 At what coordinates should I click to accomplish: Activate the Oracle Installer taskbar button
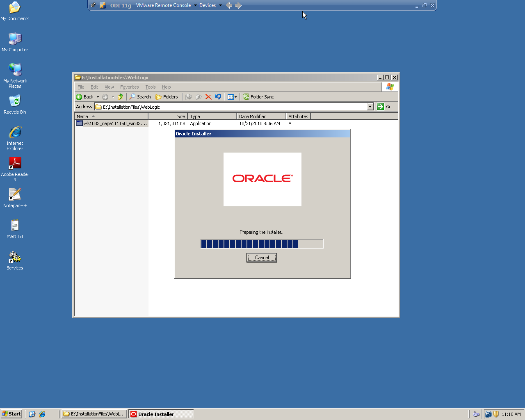(x=161, y=414)
